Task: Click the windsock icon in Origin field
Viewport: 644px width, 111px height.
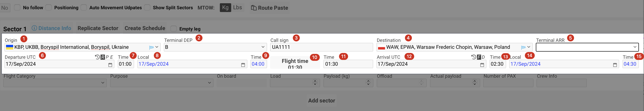Action: coord(151,47)
